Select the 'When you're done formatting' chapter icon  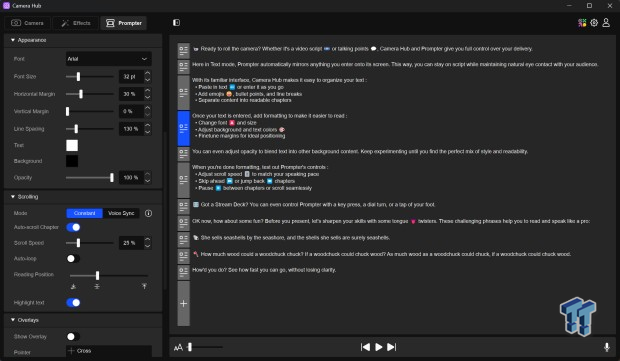point(183,180)
